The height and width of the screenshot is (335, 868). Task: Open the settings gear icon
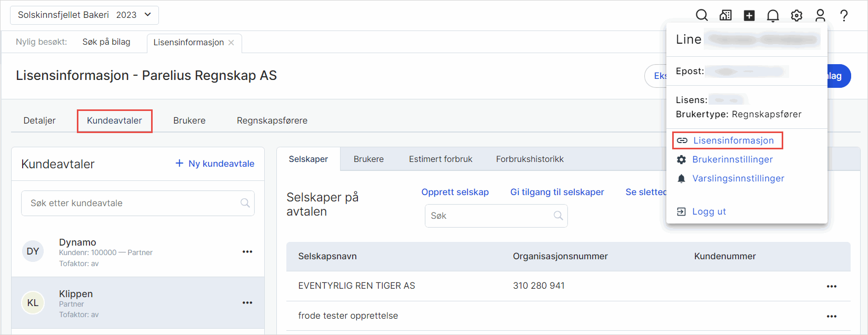point(796,16)
